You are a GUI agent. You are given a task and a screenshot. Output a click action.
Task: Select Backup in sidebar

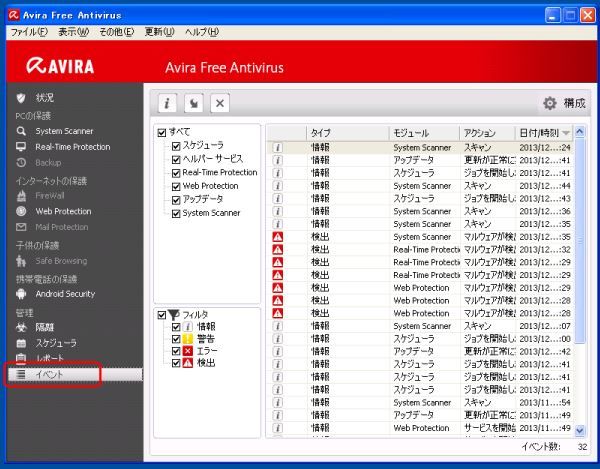point(39,163)
